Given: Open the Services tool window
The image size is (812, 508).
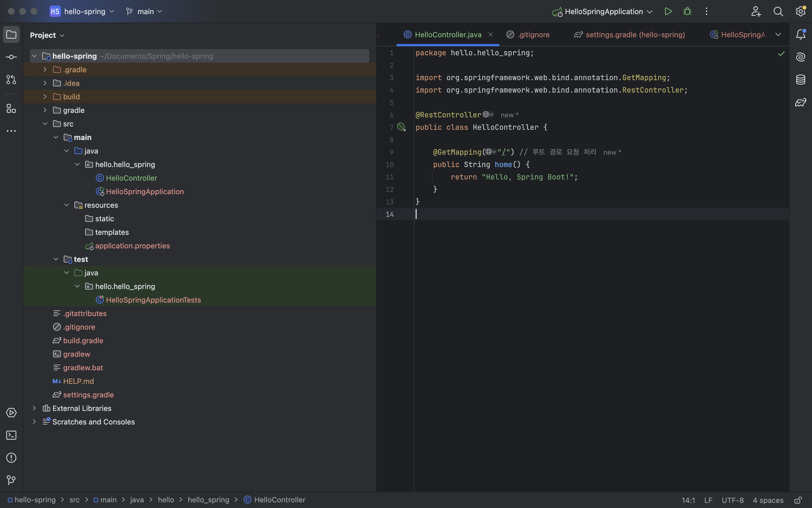Looking at the screenshot, I should pos(11,413).
